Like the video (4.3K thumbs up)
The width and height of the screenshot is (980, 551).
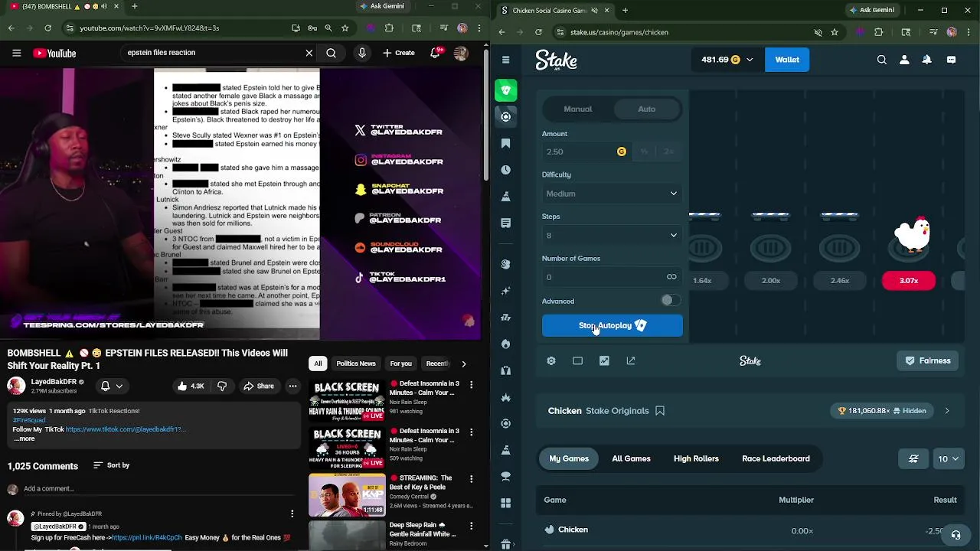click(191, 386)
